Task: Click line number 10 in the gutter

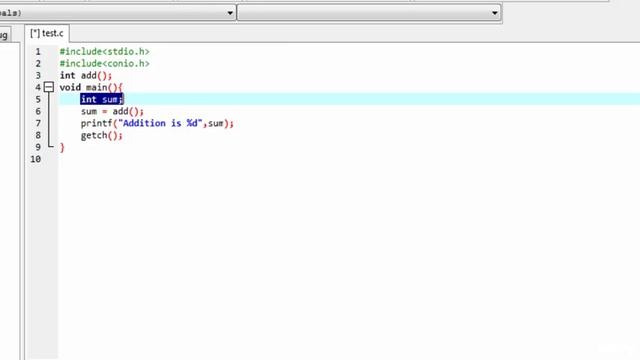Action: (x=36, y=159)
